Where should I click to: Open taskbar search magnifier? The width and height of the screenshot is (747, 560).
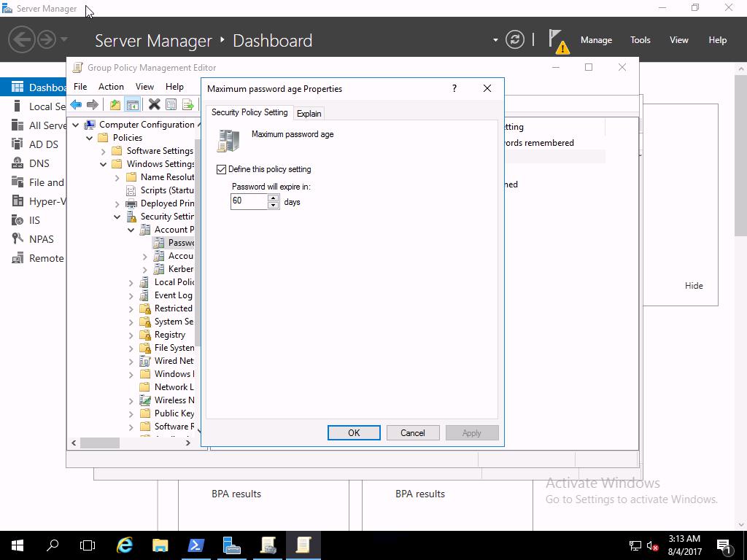53,545
